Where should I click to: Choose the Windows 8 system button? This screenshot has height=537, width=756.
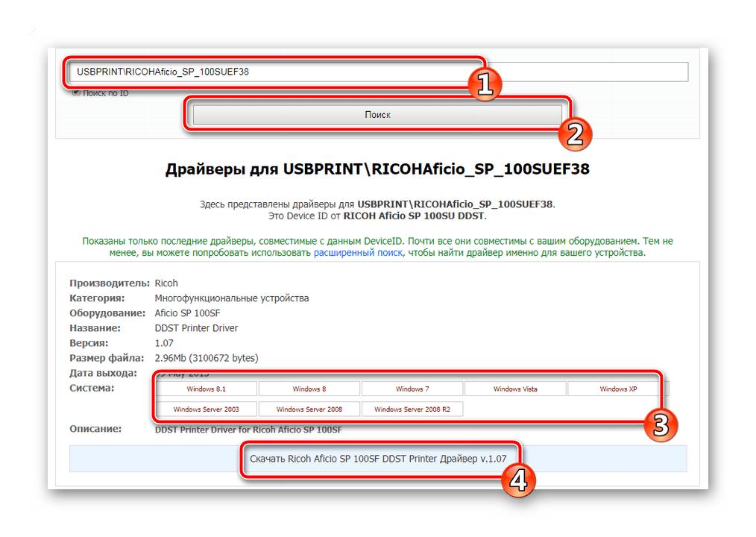point(309,389)
